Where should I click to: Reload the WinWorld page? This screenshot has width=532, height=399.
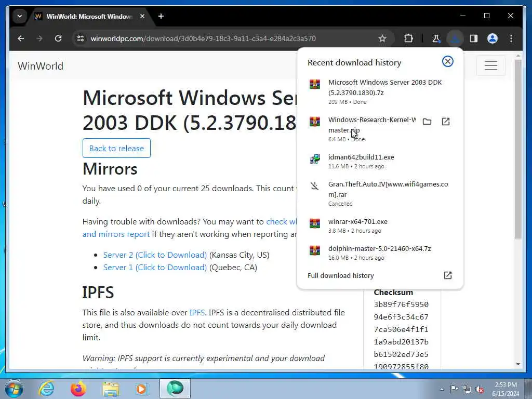coord(58,38)
